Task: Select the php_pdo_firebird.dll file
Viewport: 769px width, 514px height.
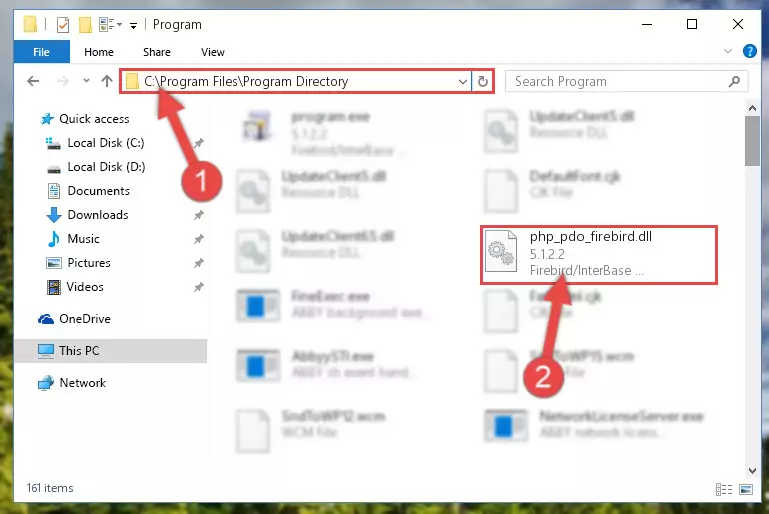Action: pyautogui.click(x=599, y=255)
